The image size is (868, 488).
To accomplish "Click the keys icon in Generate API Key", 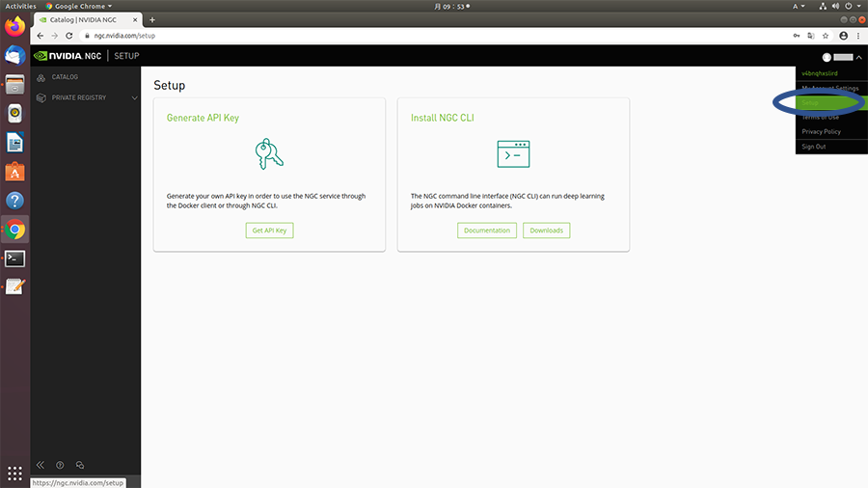I will (269, 153).
